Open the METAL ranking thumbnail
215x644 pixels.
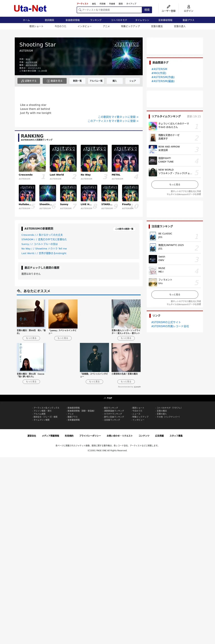[x=125, y=158]
